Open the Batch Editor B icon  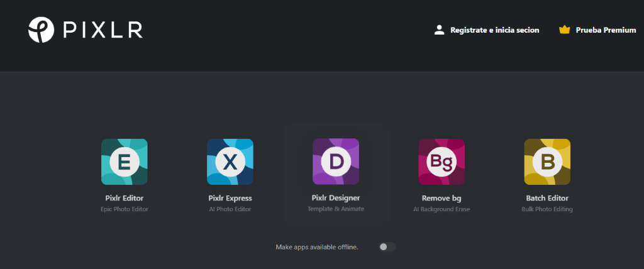pyautogui.click(x=548, y=162)
